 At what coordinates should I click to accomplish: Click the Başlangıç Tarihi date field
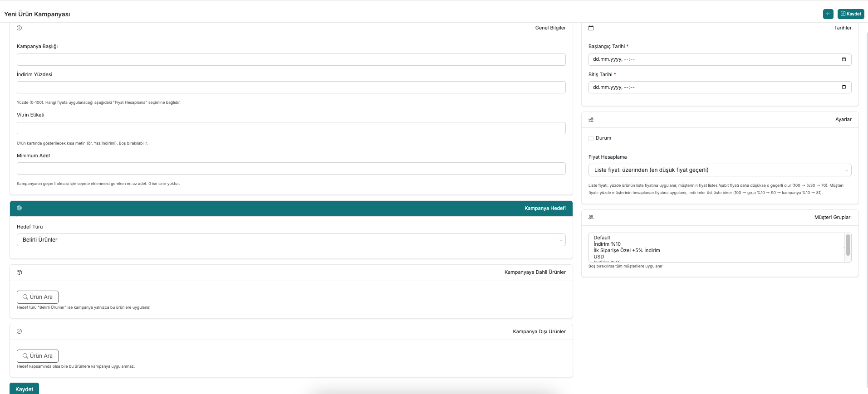tap(720, 59)
